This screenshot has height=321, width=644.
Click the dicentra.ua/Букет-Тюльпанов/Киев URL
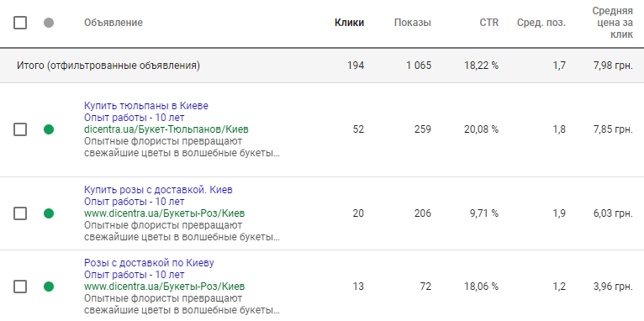pos(166,129)
